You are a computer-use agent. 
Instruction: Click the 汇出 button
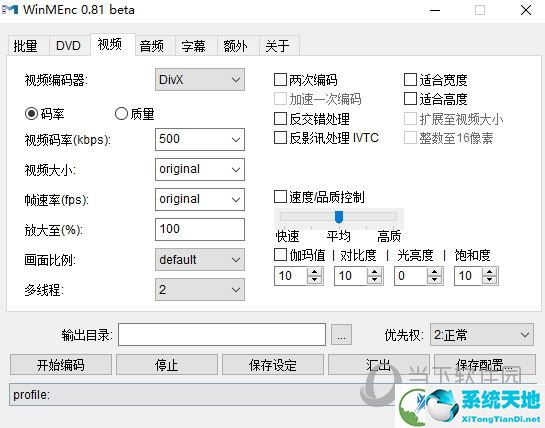379,365
